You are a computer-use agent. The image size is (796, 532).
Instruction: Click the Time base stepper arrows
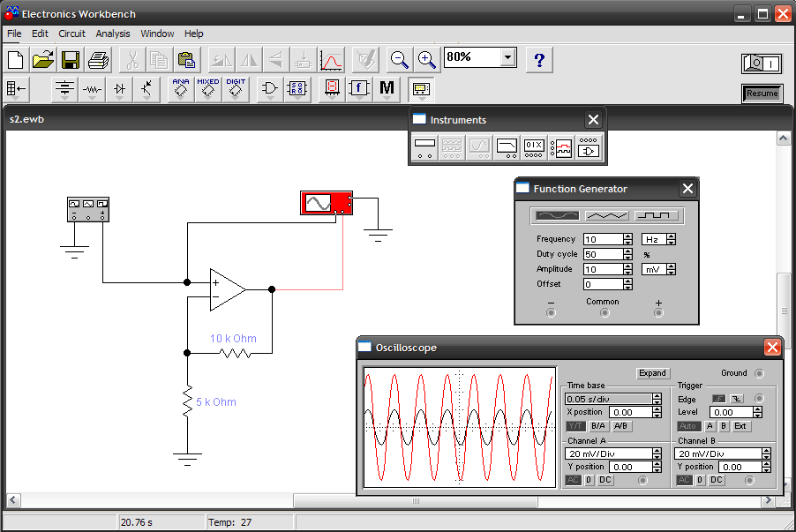point(657,399)
